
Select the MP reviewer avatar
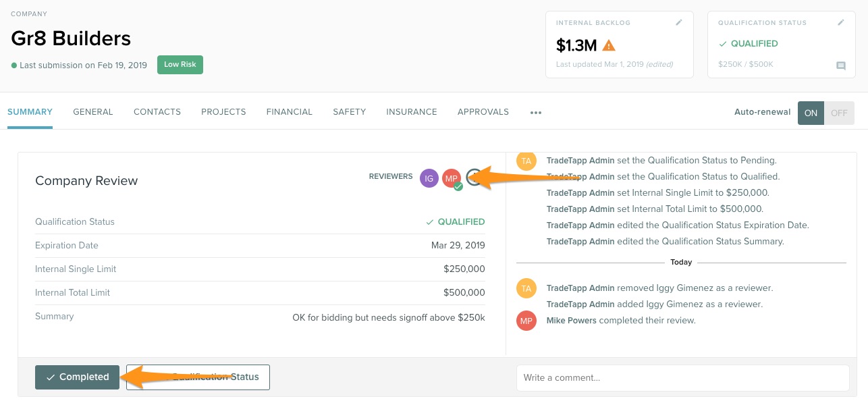point(451,178)
